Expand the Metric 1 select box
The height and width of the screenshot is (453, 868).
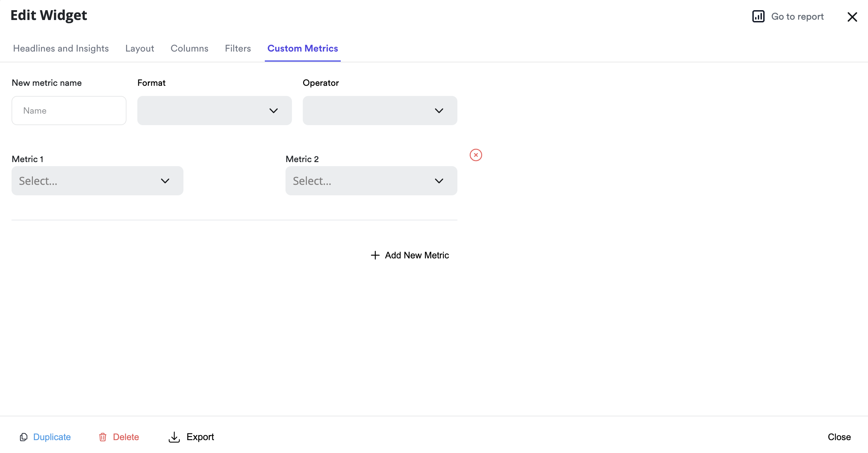tap(97, 181)
